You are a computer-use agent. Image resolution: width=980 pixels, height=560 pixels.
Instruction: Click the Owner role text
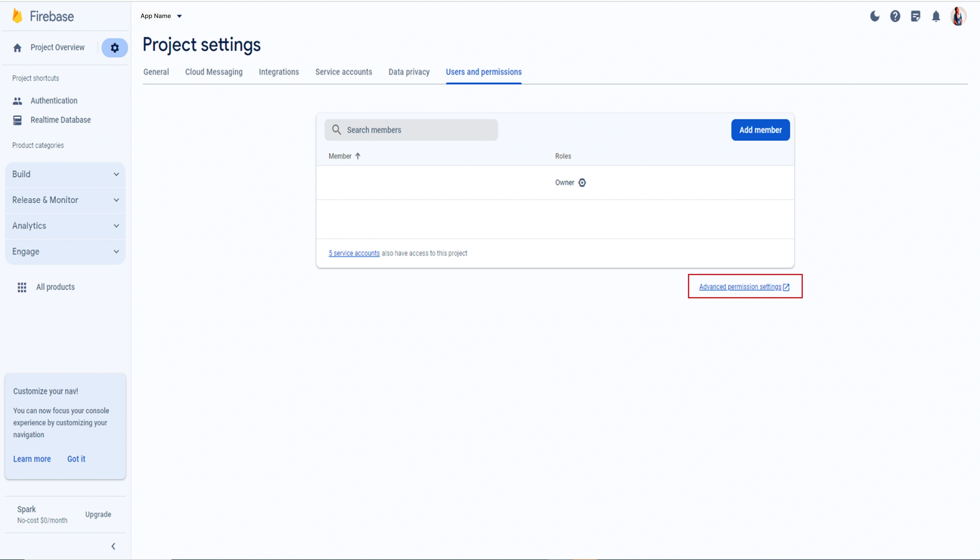coord(565,183)
